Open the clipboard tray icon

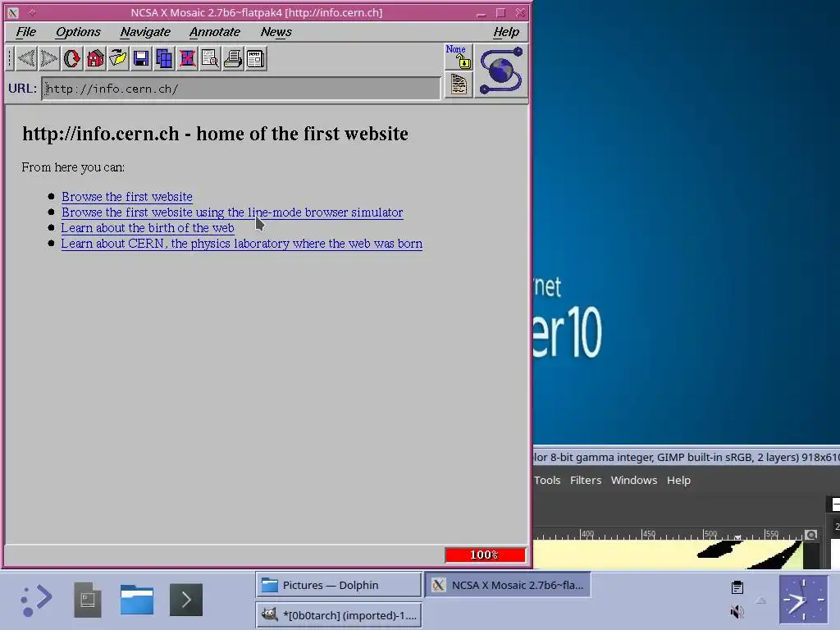point(737,587)
